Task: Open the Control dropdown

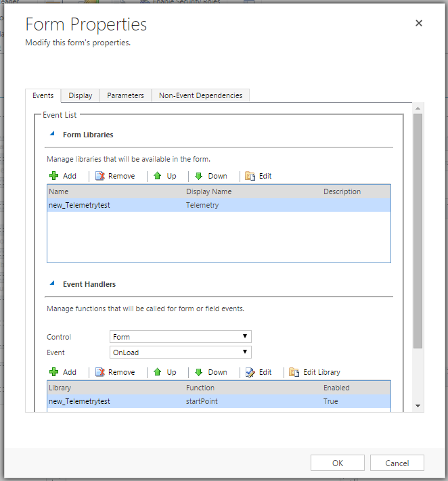Action: click(x=181, y=336)
